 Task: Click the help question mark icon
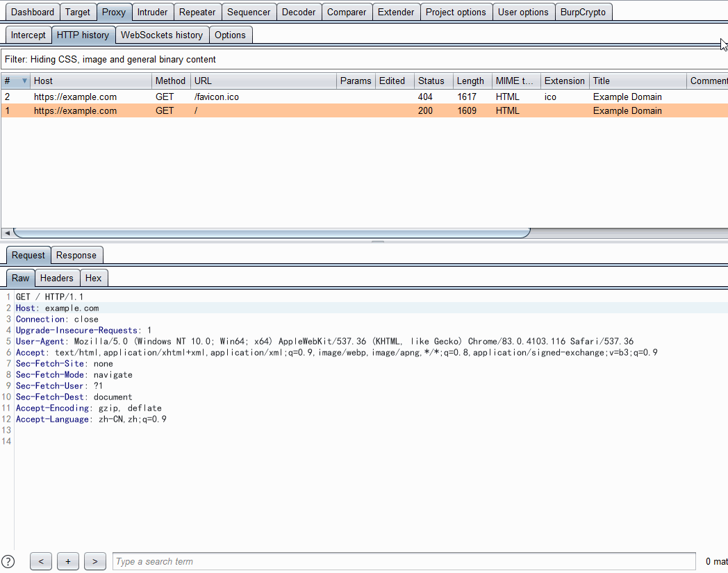pyautogui.click(x=8, y=561)
